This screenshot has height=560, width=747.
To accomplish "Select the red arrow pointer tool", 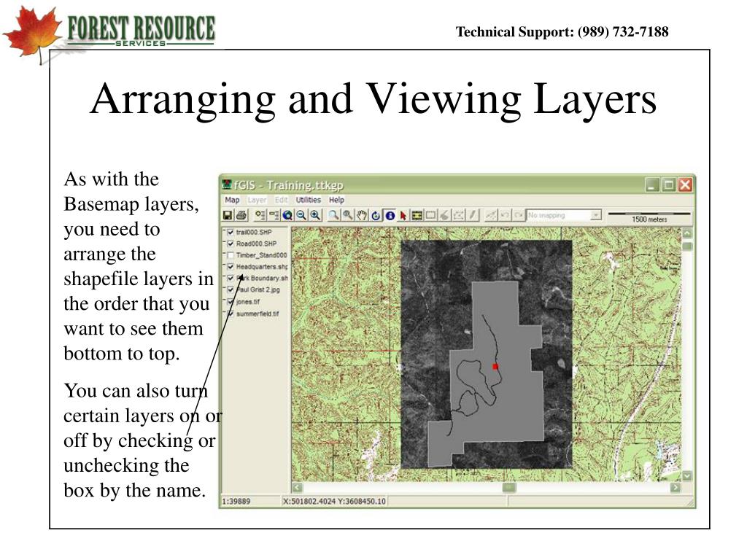I will point(403,216).
